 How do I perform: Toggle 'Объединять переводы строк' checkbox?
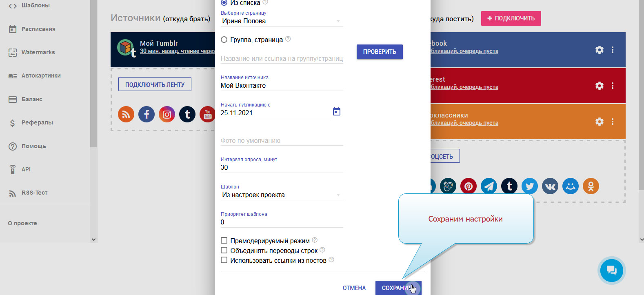224,251
